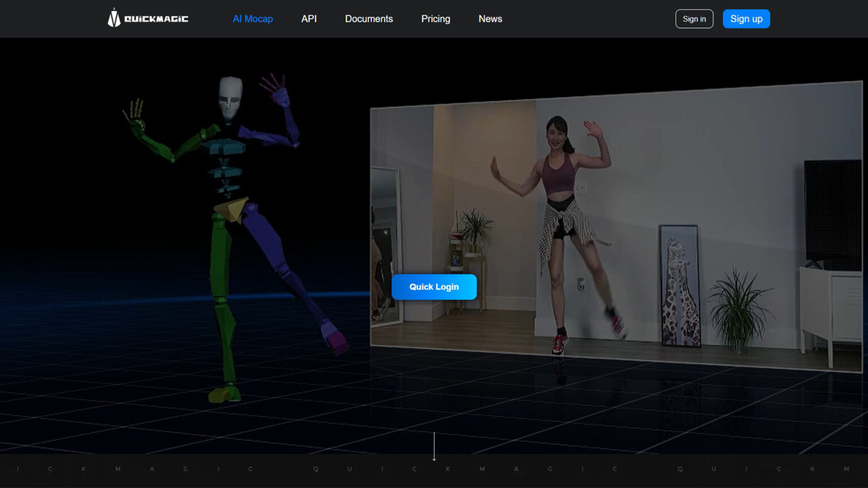Select the highlighted AI Mocap nav item
This screenshot has height=488, width=868.
253,19
